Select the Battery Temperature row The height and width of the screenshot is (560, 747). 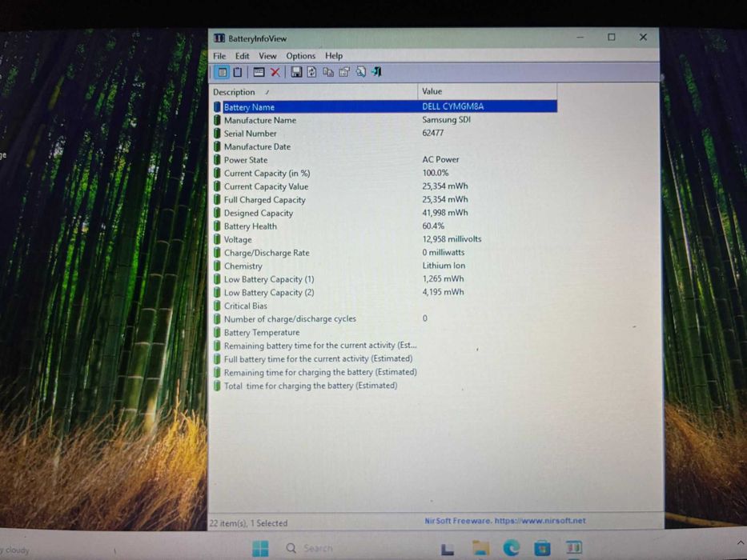384,332
